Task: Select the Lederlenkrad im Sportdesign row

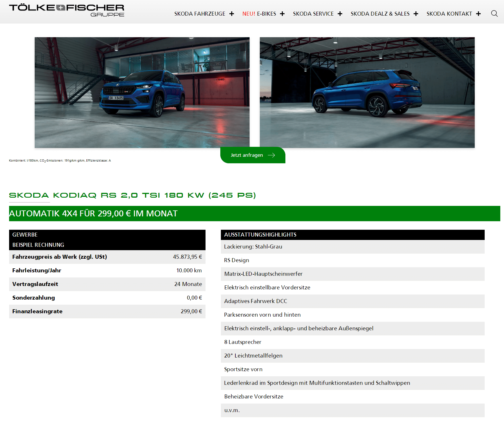Action: tap(353, 383)
